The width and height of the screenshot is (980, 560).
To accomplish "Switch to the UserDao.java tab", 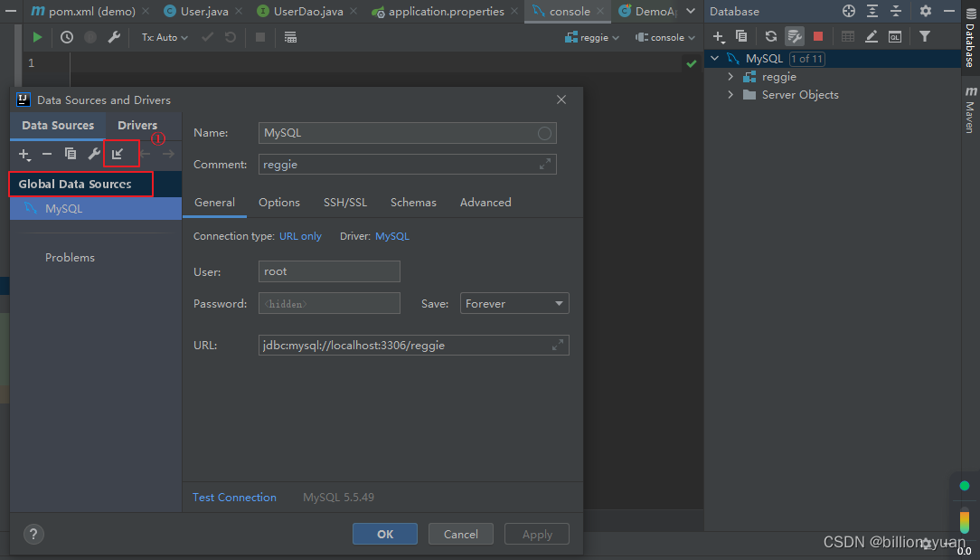I will coord(308,11).
